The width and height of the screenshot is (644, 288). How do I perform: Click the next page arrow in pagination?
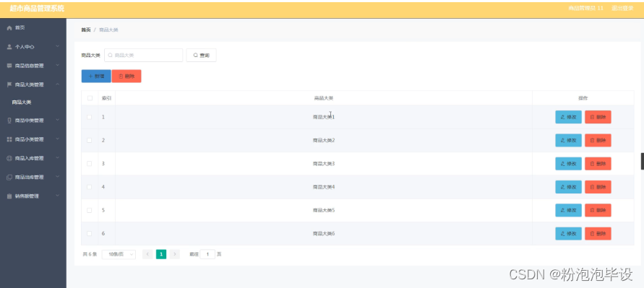tap(175, 254)
